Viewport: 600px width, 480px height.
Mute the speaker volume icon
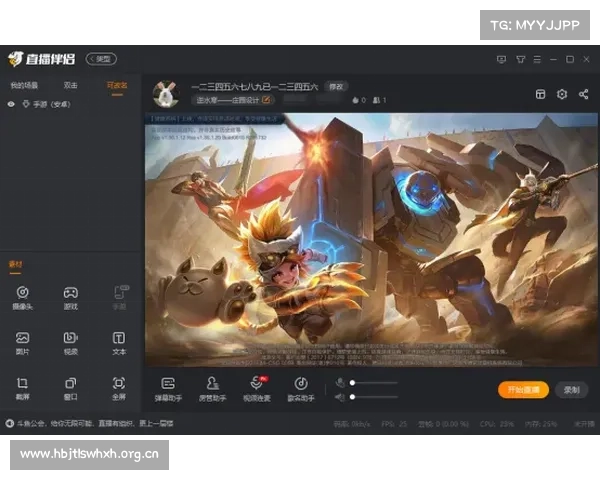pyautogui.click(x=340, y=397)
